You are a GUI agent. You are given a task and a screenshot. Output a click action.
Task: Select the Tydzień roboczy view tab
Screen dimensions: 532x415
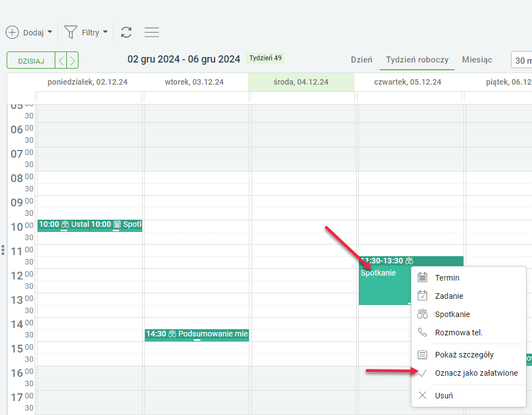coord(417,60)
